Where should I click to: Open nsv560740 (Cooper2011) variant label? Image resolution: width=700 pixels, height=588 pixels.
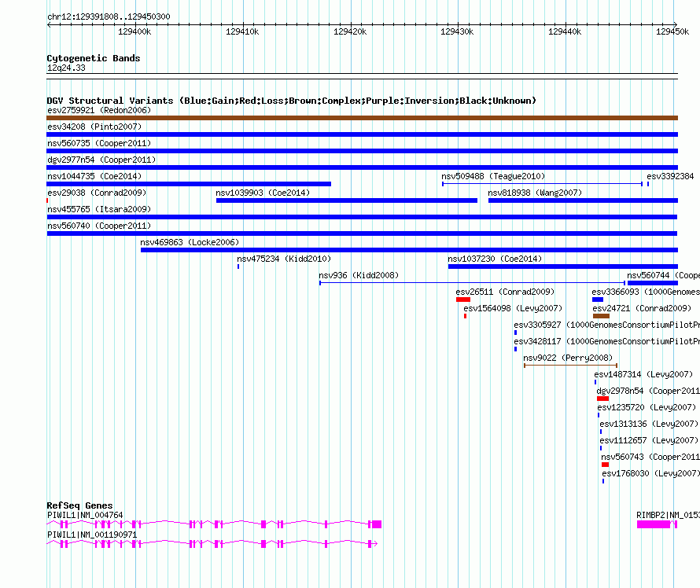point(99,226)
